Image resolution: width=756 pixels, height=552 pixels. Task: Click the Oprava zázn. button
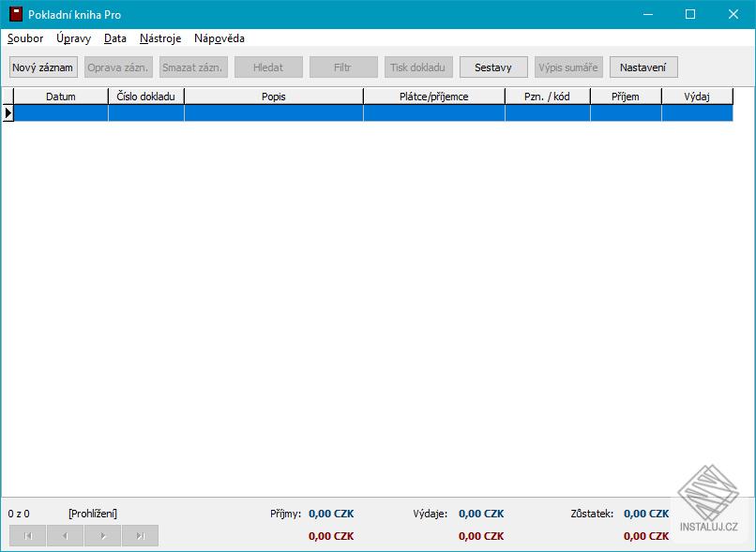point(118,67)
